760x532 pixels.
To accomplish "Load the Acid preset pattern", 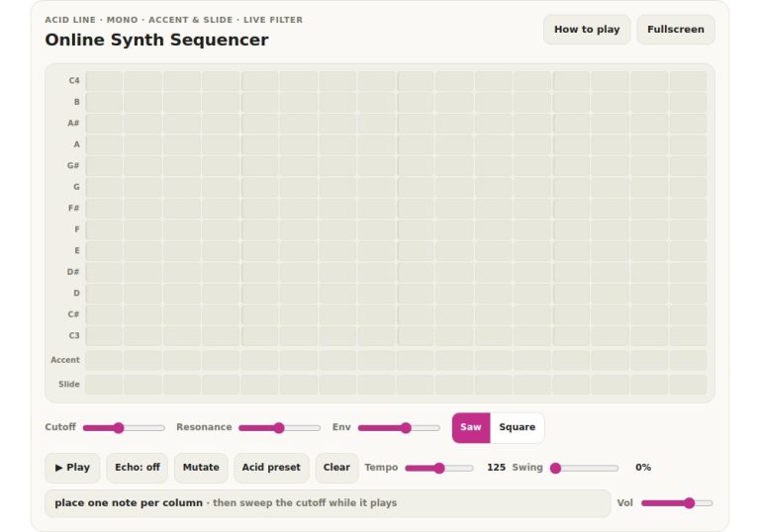I will tap(271, 468).
